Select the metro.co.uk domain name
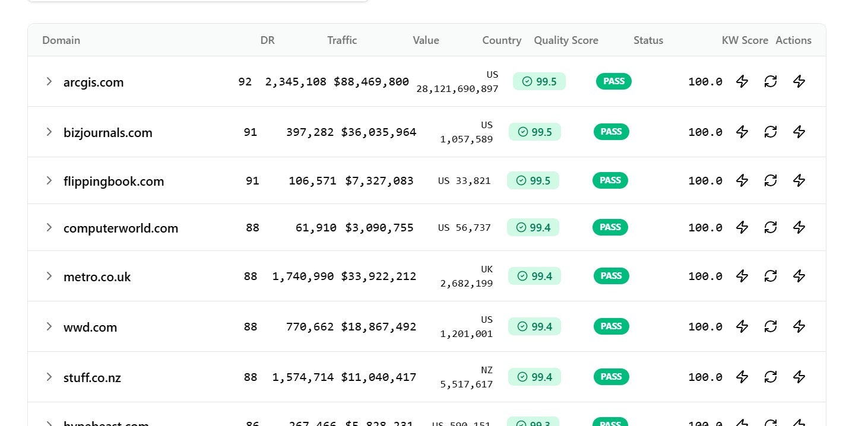Viewport: 868px width, 426px height. pos(97,277)
